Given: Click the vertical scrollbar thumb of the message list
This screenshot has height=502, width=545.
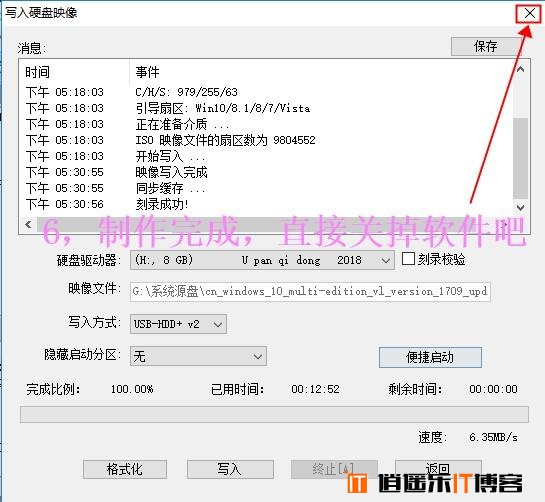Looking at the screenshot, I should 520,158.
